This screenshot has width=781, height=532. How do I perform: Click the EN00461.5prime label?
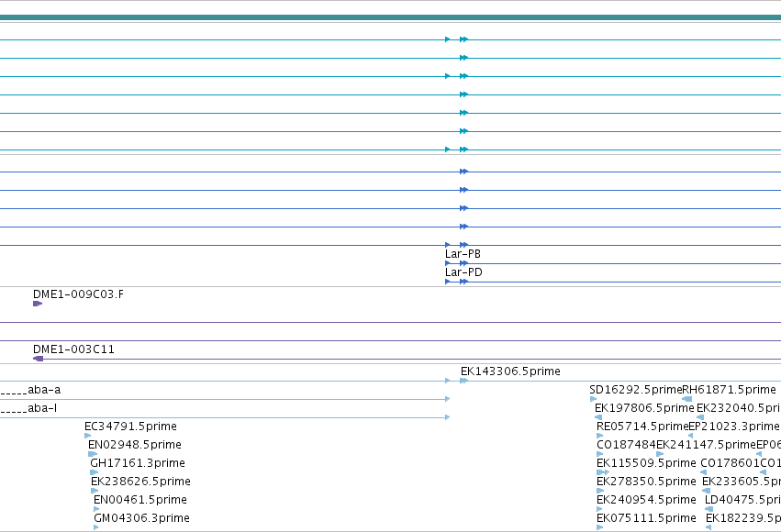(x=140, y=500)
